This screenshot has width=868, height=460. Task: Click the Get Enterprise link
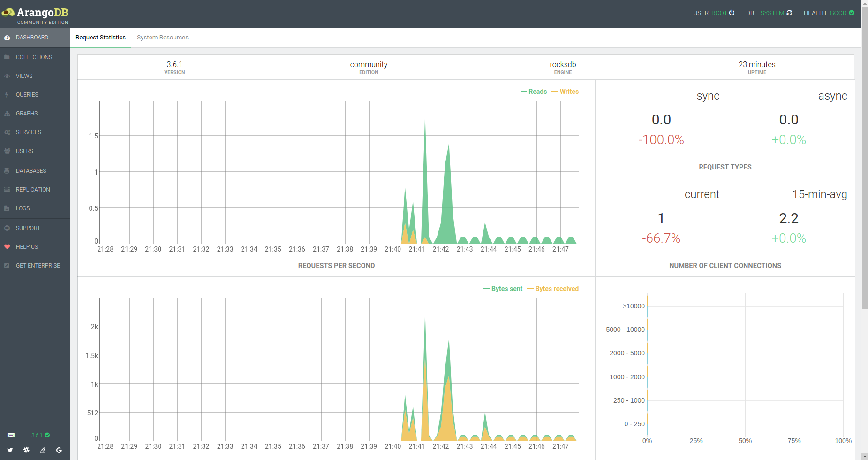38,266
